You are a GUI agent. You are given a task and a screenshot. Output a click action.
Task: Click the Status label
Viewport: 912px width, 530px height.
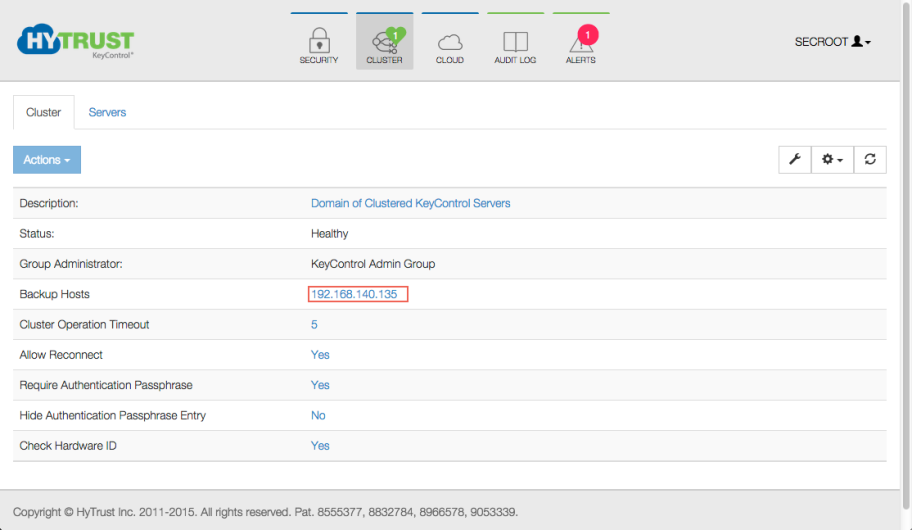(x=37, y=233)
